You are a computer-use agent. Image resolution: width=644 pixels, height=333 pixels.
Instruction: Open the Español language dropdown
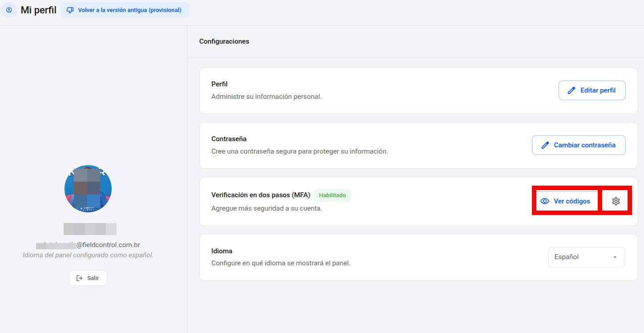click(x=587, y=257)
